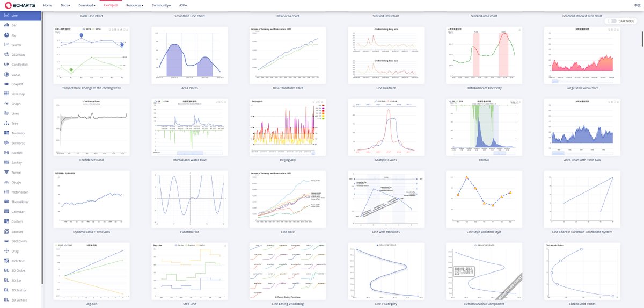Click the 'Multiple X Axes' caption

pos(386,160)
